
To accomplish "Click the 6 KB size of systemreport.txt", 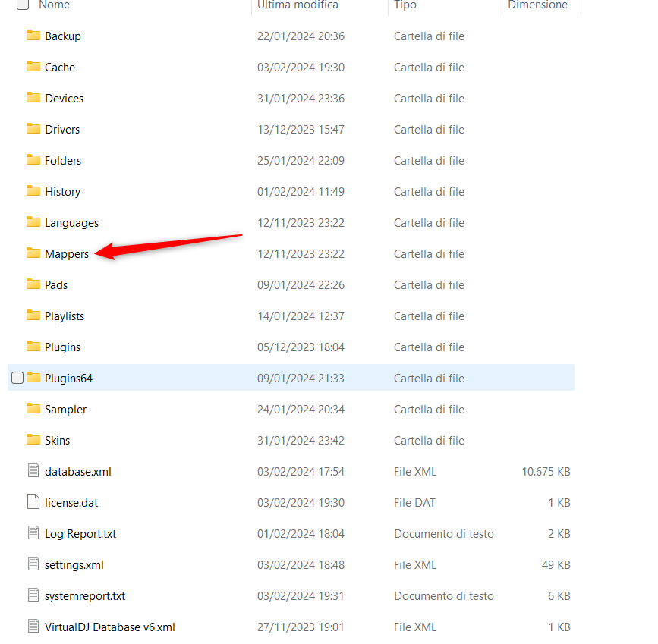I will 559,595.
